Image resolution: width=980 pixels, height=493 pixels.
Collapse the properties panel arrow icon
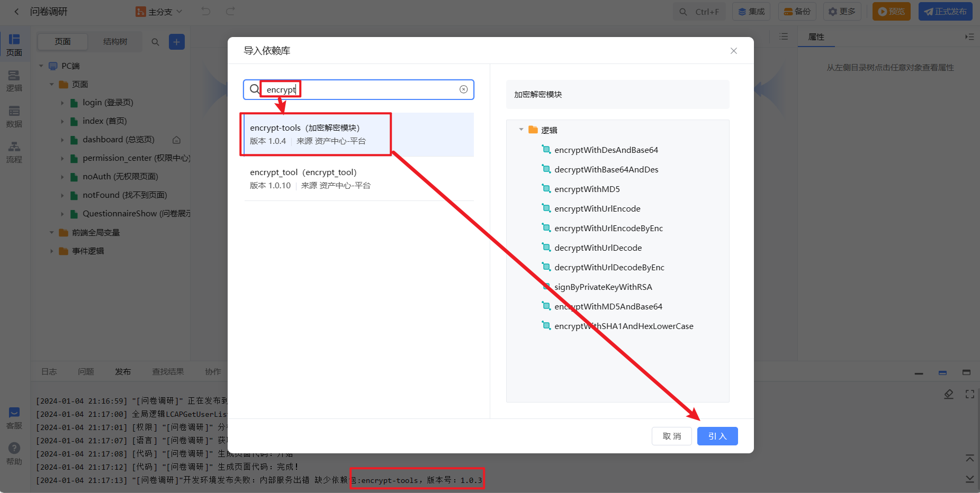click(969, 36)
